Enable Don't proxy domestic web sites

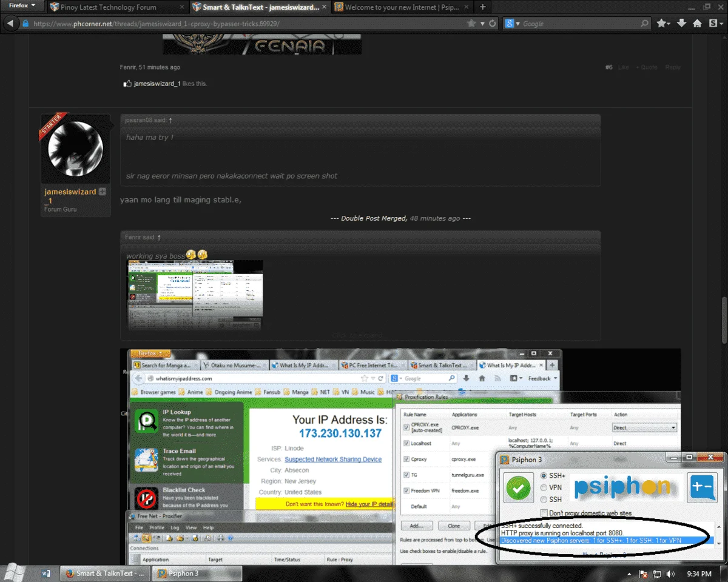tap(586, 513)
